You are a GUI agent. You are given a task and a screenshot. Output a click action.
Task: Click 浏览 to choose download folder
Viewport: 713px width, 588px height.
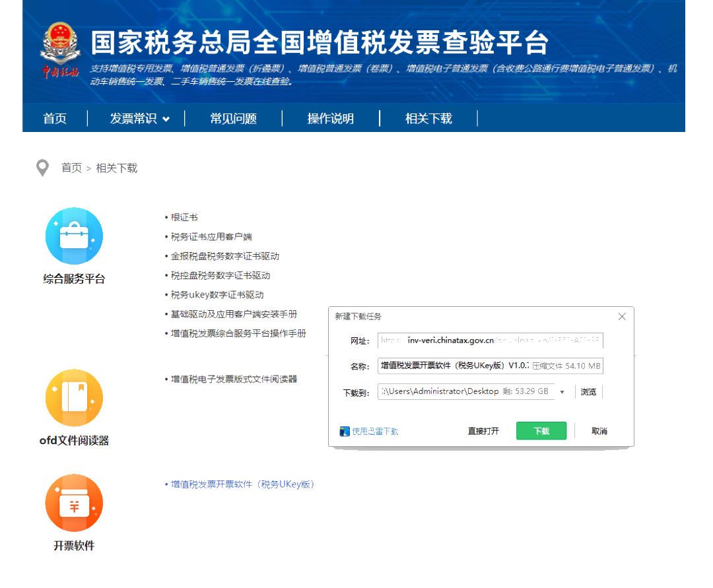(x=588, y=391)
